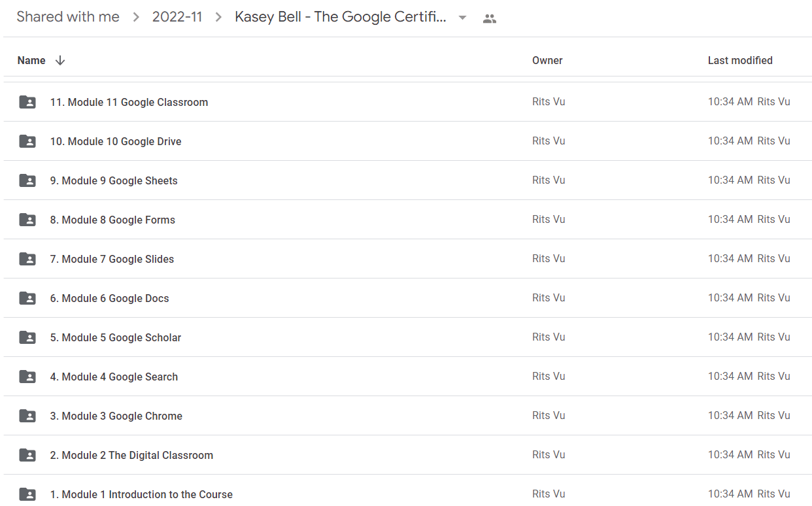
Task: Click the folder icon for Module 9 Google Sheets
Action: coord(27,180)
